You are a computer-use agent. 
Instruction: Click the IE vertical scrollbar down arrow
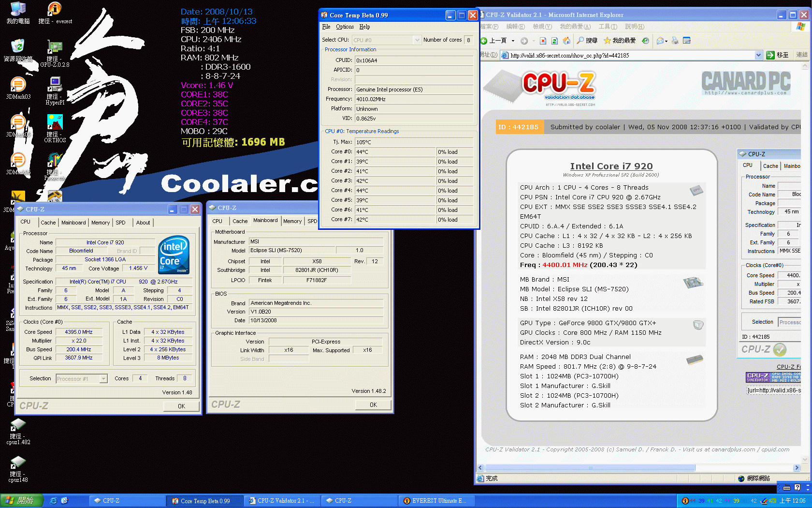coord(805,460)
